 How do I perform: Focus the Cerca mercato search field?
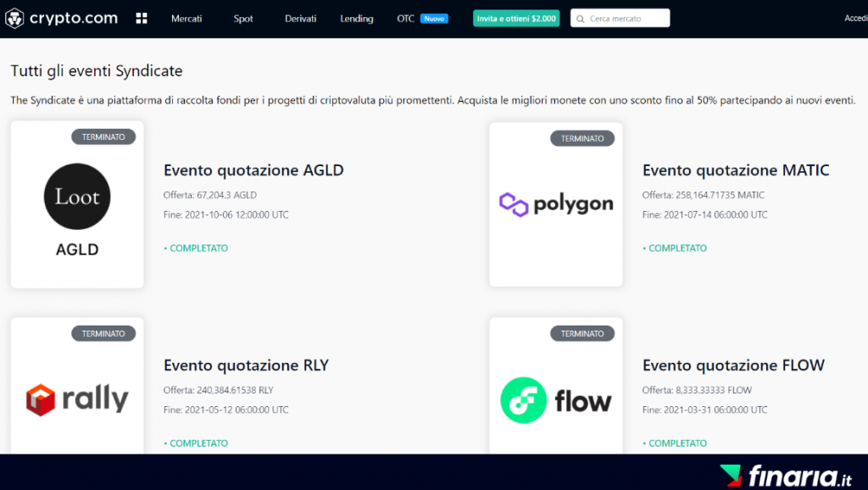(620, 19)
